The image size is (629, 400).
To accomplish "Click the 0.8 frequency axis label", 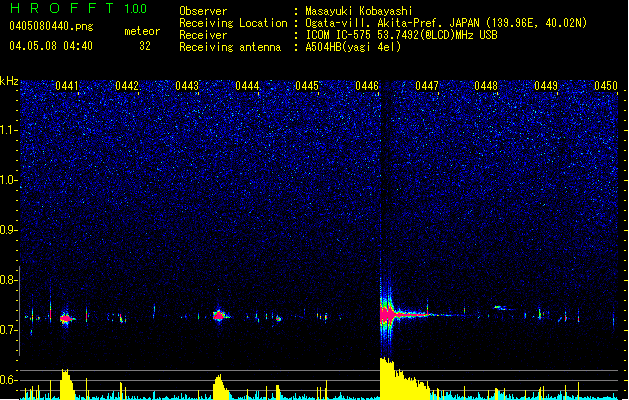I will [x=8, y=280].
